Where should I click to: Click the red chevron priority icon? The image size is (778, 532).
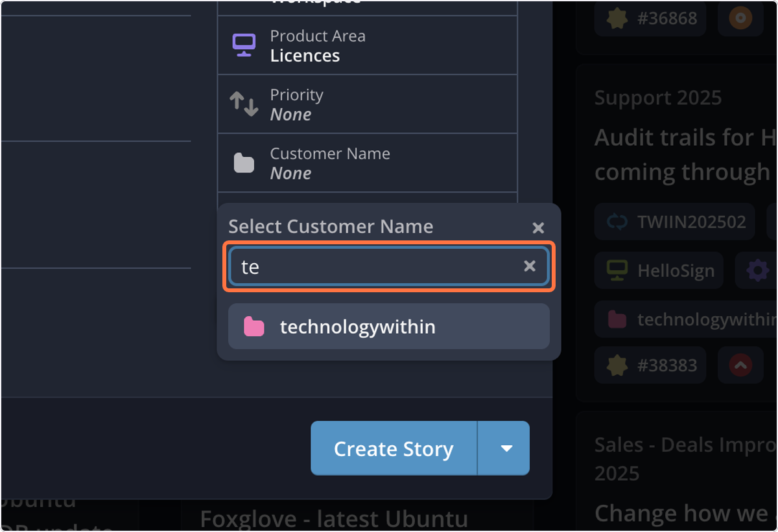tap(740, 365)
